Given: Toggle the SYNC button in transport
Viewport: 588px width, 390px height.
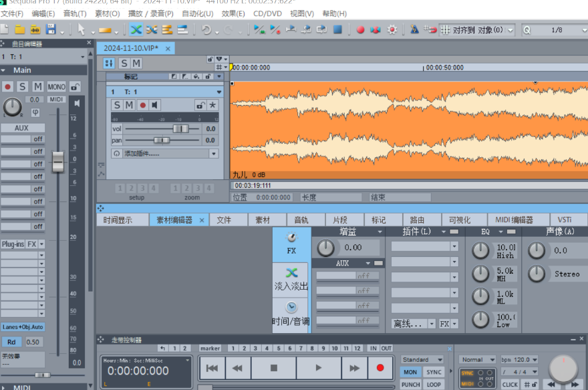Looking at the screenshot, I should (x=434, y=372).
